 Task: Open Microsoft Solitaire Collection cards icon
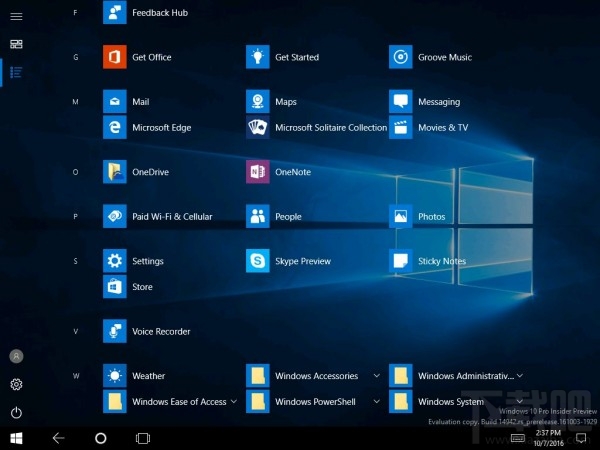coord(258,127)
